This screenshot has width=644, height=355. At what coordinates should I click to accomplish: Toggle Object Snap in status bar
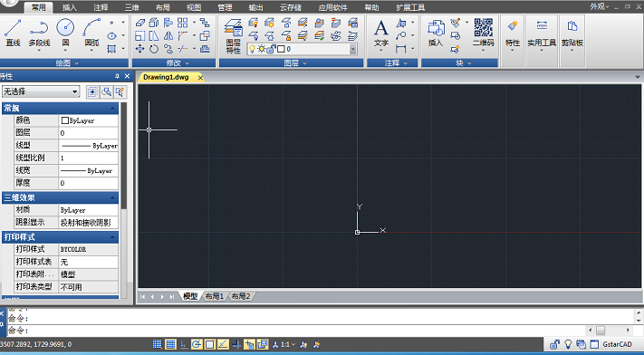tap(210, 344)
